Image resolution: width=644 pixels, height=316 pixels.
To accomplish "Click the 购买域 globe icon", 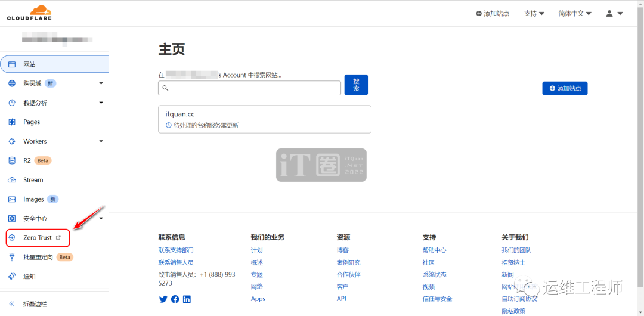I will point(12,83).
